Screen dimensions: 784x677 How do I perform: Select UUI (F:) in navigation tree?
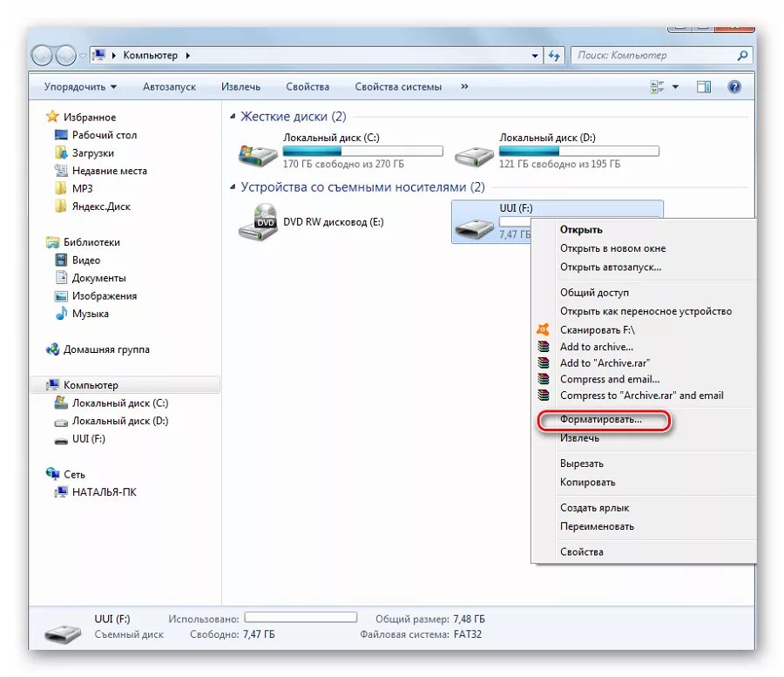pos(89,439)
